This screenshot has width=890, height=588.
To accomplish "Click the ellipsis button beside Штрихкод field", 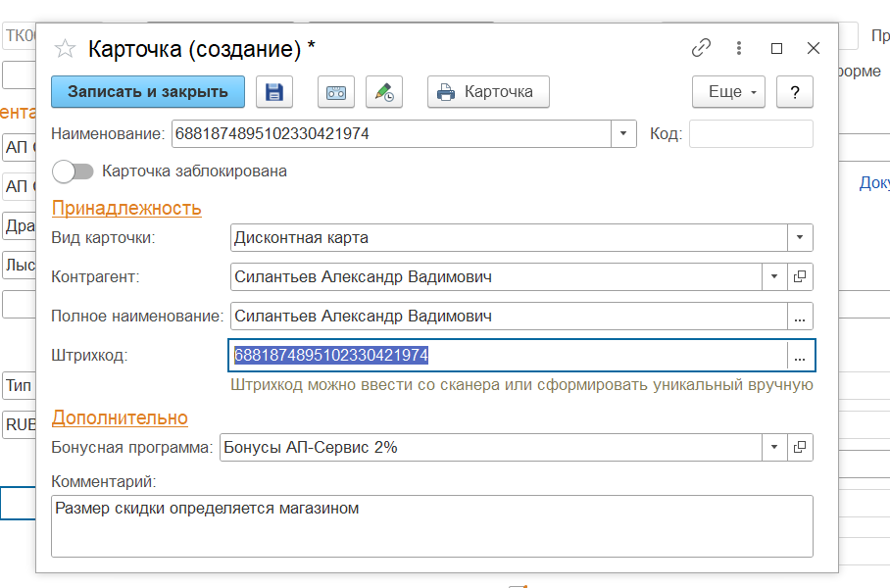I will [800, 356].
